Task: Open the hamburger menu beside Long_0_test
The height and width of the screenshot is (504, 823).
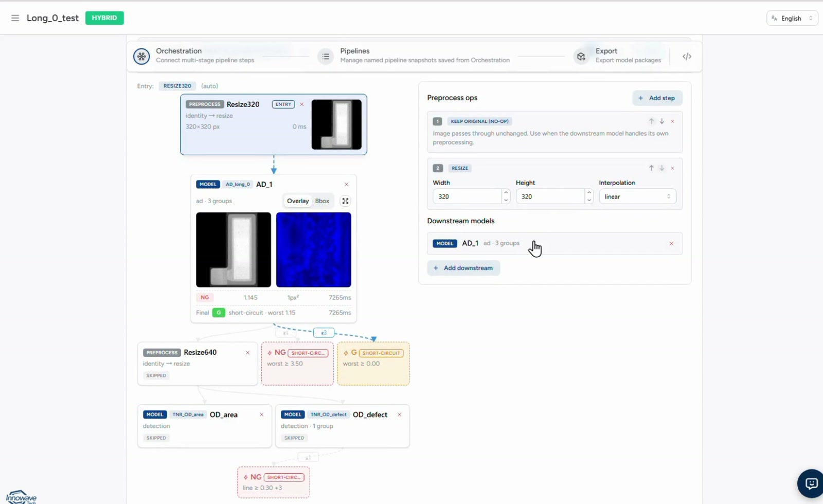Action: [x=15, y=18]
